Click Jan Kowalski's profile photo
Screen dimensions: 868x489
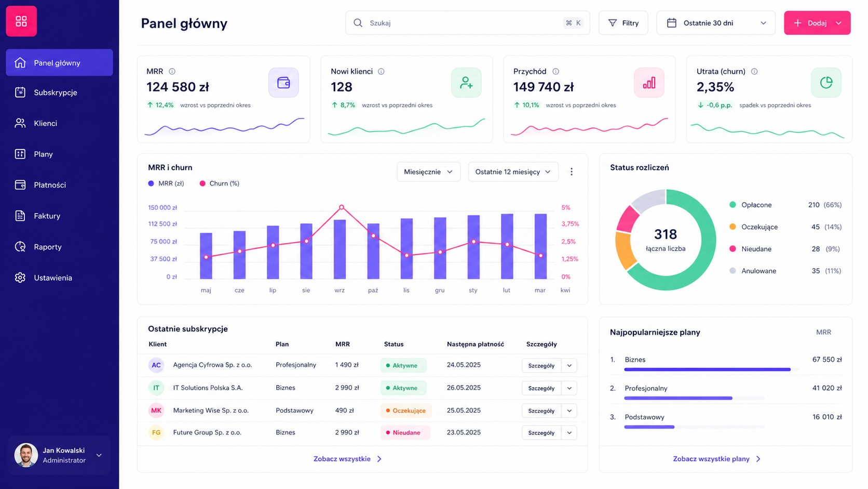pos(26,455)
